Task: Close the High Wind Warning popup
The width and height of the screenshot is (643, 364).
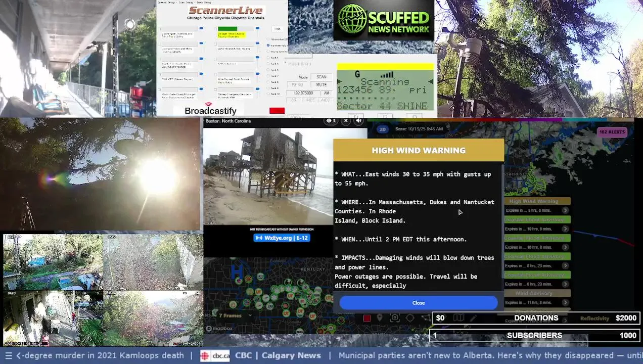Action: point(419,303)
